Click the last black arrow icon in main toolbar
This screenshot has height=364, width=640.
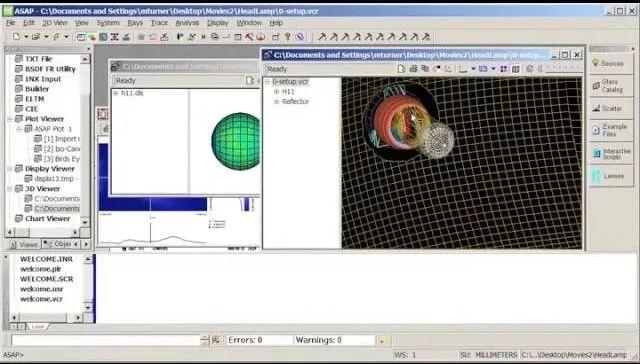[x=426, y=37]
